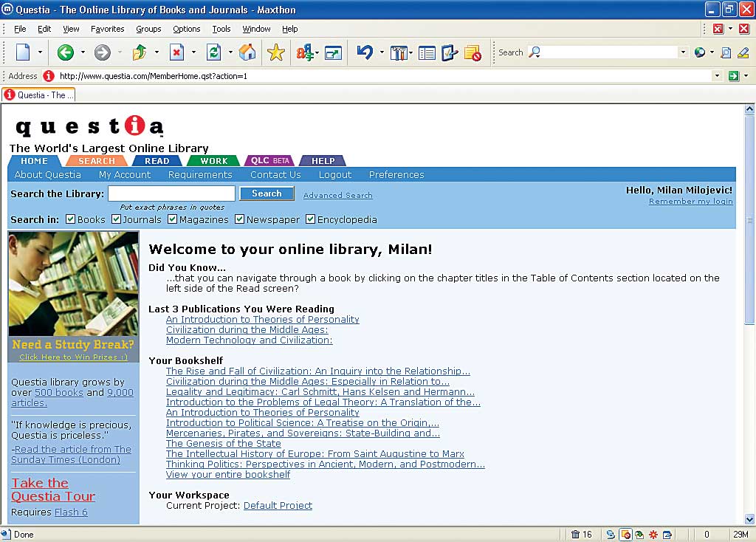Screen dimensions: 756x542
Task: Click the Remember my login link
Action: coord(690,202)
